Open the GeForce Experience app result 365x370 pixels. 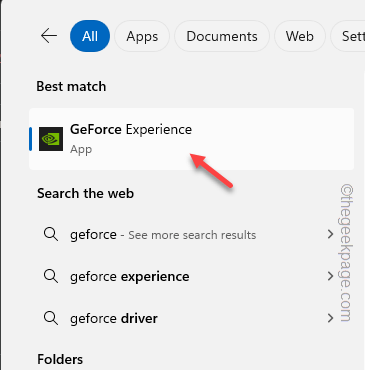[x=191, y=139]
